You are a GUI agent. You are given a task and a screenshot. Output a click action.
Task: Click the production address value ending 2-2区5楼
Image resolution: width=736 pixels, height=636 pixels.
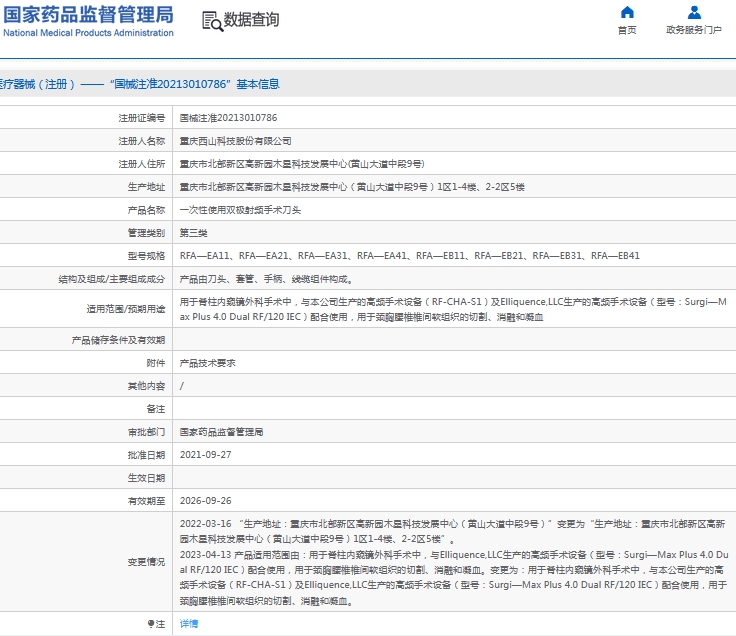tap(352, 187)
